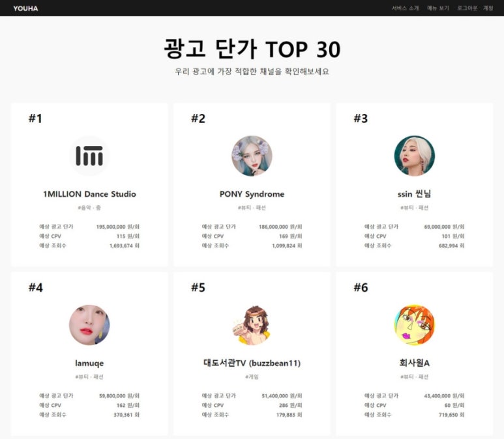This screenshot has height=439, width=504.
Task: Click the subtitle 우리 광고에 가장 적합한 채널을 확인해보세요
Action: 252,71
